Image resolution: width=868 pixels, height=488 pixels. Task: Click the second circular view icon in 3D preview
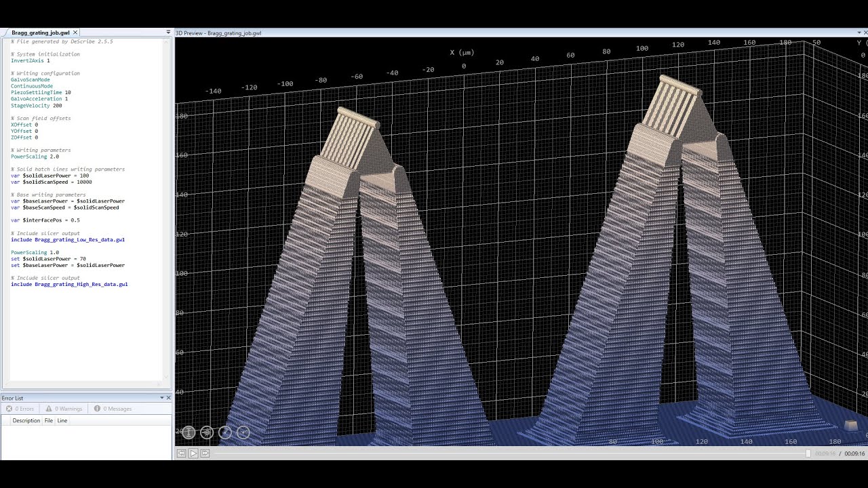click(207, 432)
